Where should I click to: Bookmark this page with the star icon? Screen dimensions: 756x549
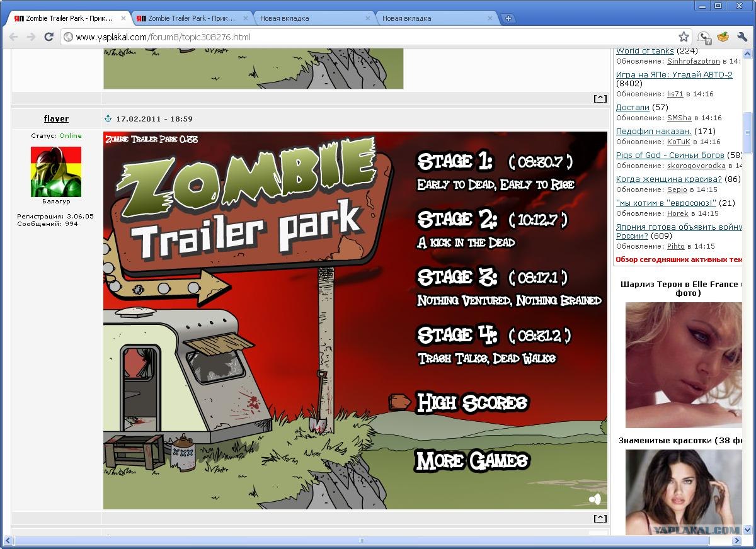click(x=683, y=37)
